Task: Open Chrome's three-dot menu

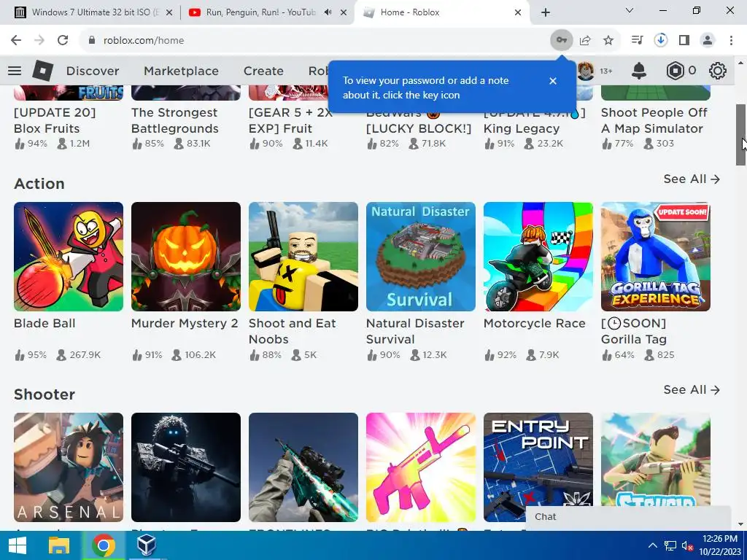Action: 731,41
